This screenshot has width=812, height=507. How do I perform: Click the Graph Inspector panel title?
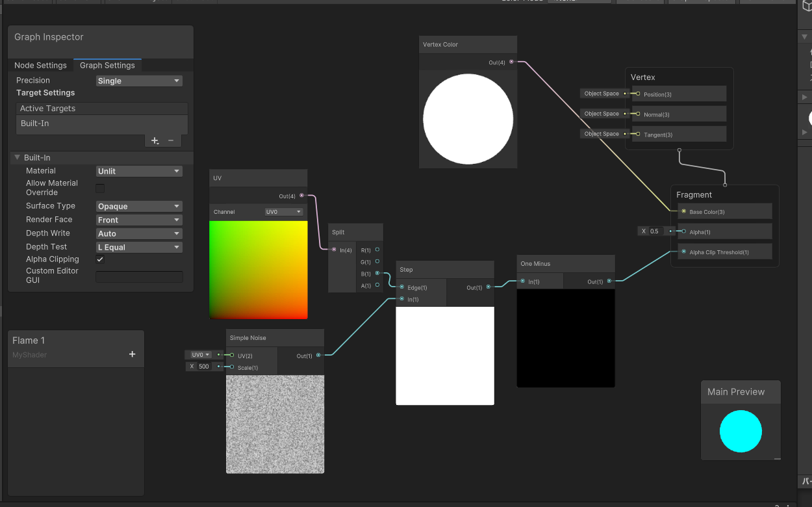(49, 37)
